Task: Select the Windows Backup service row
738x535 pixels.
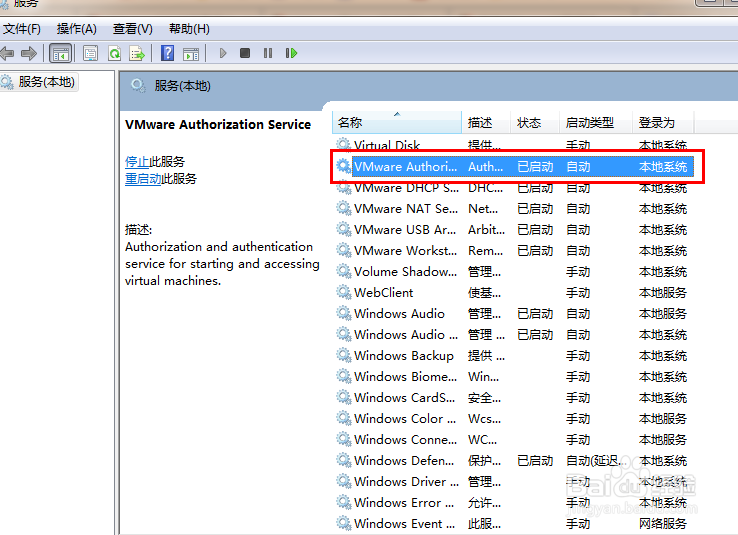Action: pyautogui.click(x=513, y=356)
